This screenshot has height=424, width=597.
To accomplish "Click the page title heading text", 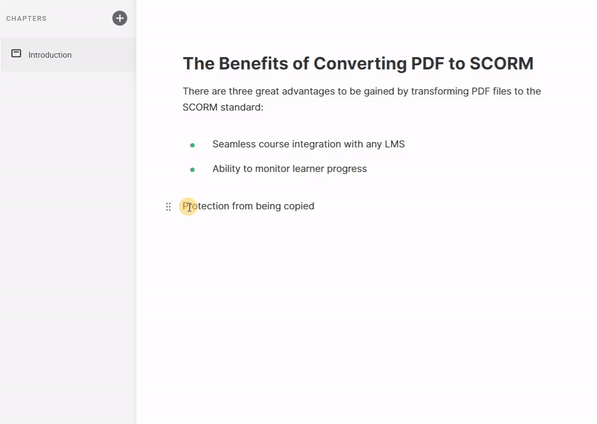I will [x=358, y=64].
